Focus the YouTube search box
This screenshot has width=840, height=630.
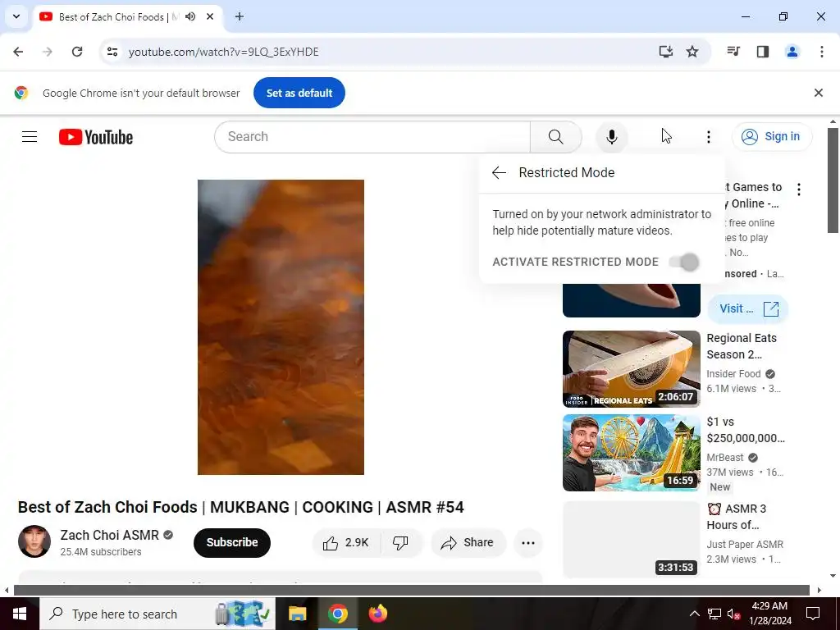pyautogui.click(x=372, y=137)
